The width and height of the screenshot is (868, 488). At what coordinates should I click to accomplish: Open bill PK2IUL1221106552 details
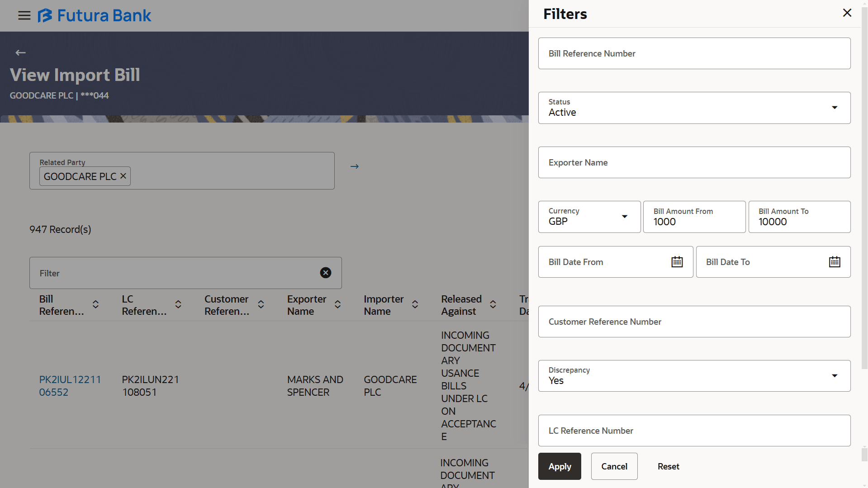pyautogui.click(x=70, y=386)
